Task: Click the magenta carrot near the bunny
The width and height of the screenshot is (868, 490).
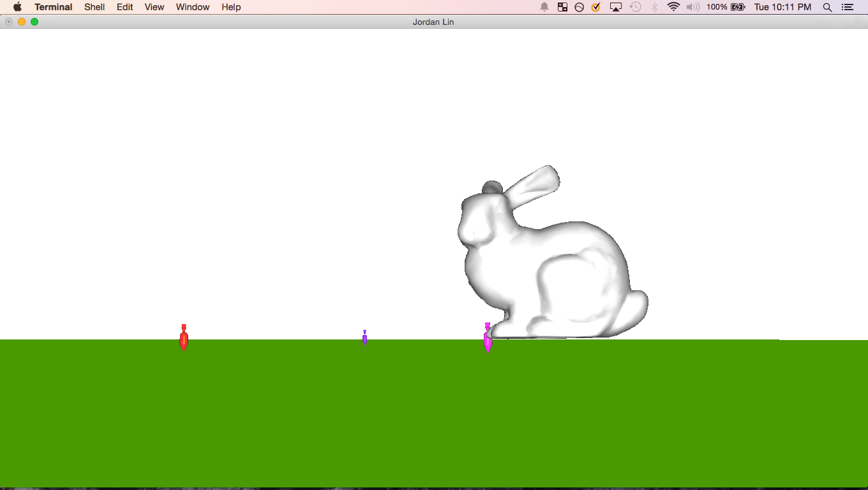Action: click(x=488, y=339)
